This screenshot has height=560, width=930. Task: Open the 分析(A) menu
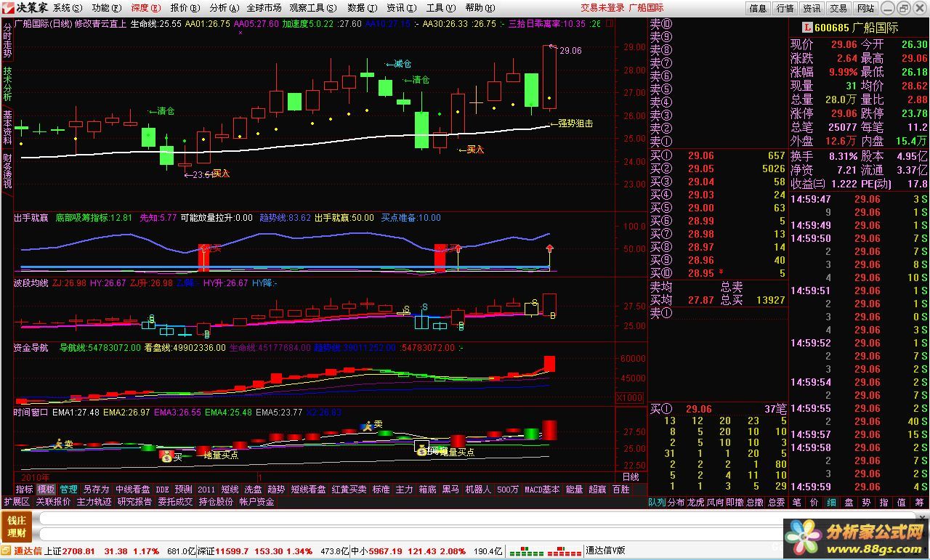[x=223, y=8]
